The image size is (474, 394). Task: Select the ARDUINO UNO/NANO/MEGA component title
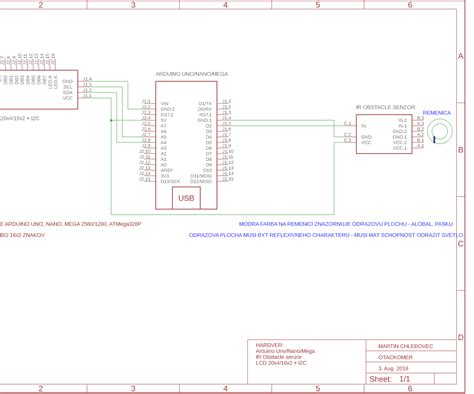click(x=192, y=74)
